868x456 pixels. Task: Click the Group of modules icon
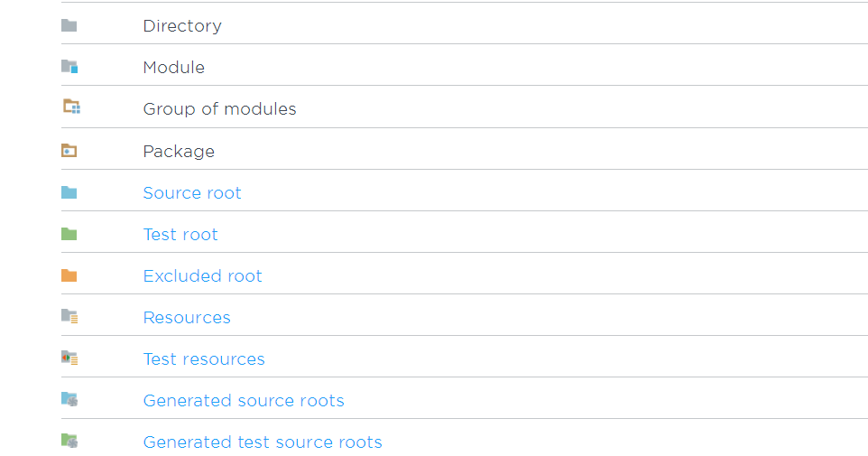(71, 107)
